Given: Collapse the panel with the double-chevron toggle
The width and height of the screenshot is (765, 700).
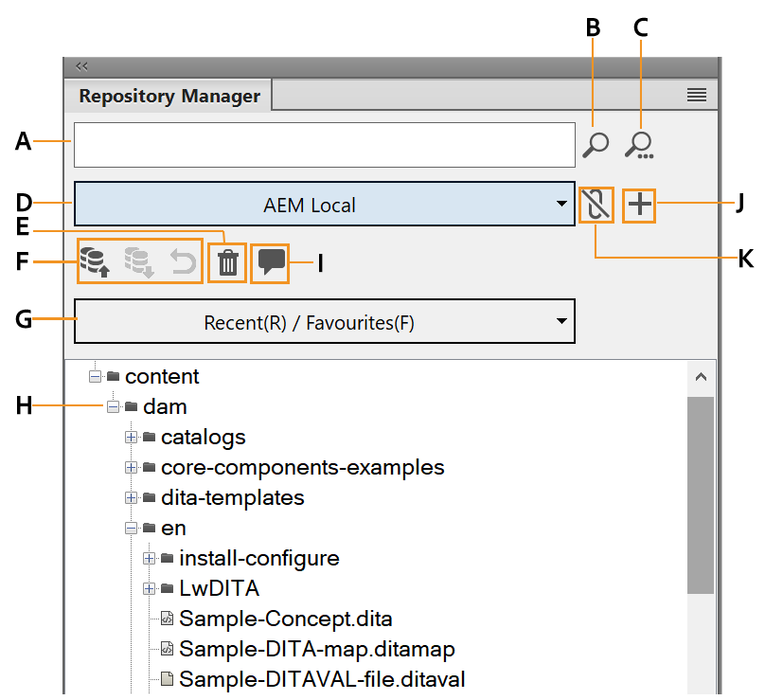Looking at the screenshot, I should [81, 66].
